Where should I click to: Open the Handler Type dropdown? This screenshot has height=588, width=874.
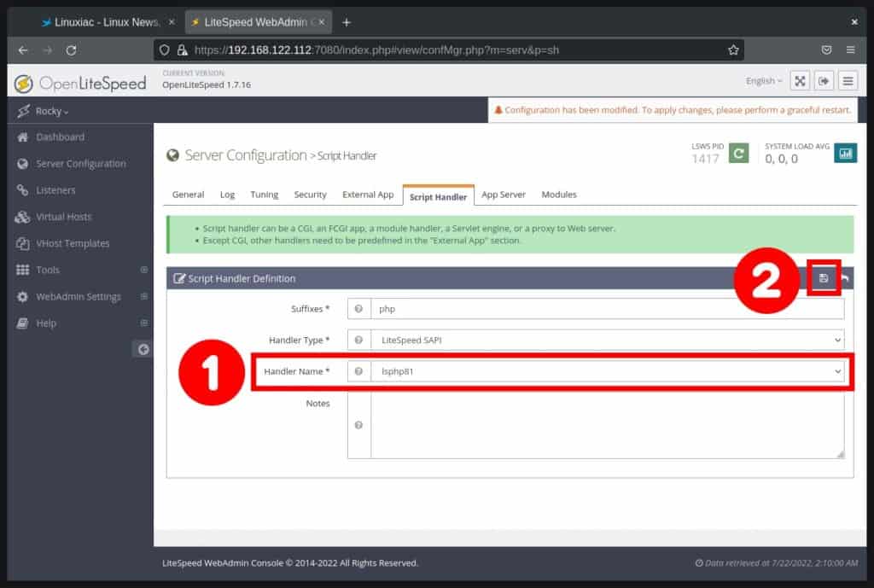(x=608, y=340)
